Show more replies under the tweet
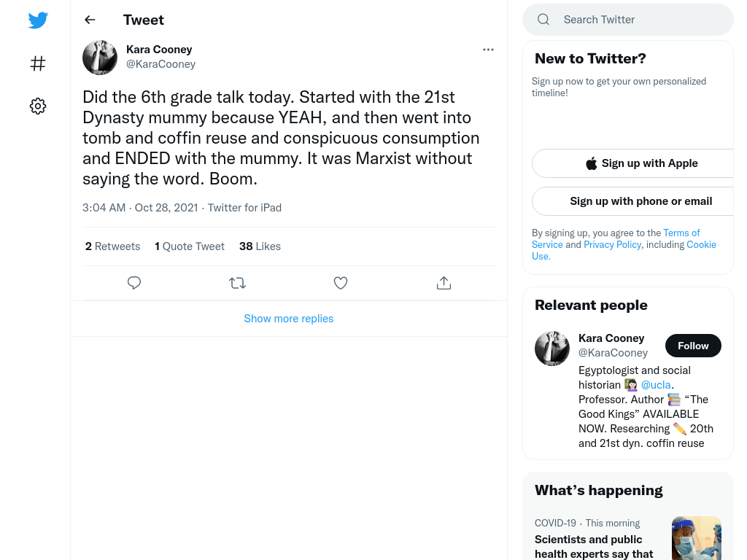This screenshot has width=747, height=560. coord(289,318)
